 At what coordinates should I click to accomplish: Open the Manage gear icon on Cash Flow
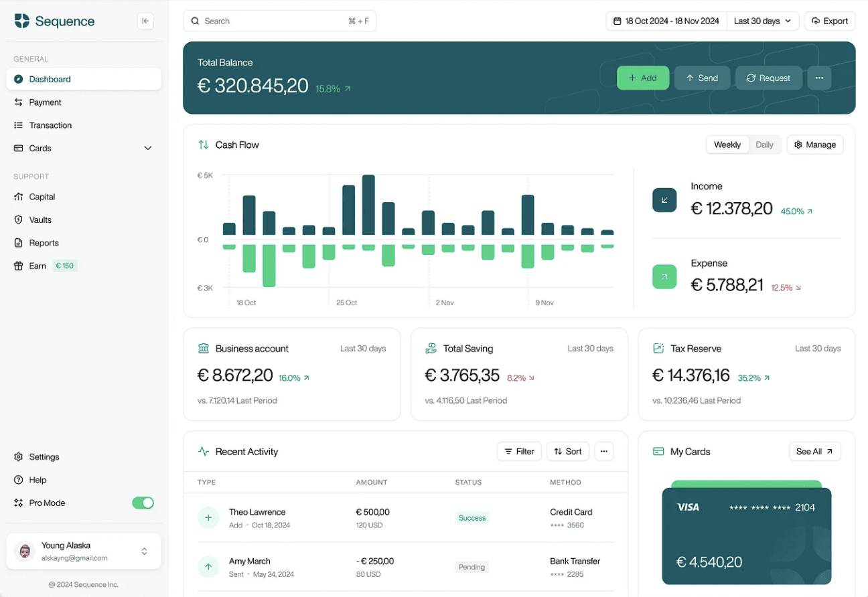[798, 144]
